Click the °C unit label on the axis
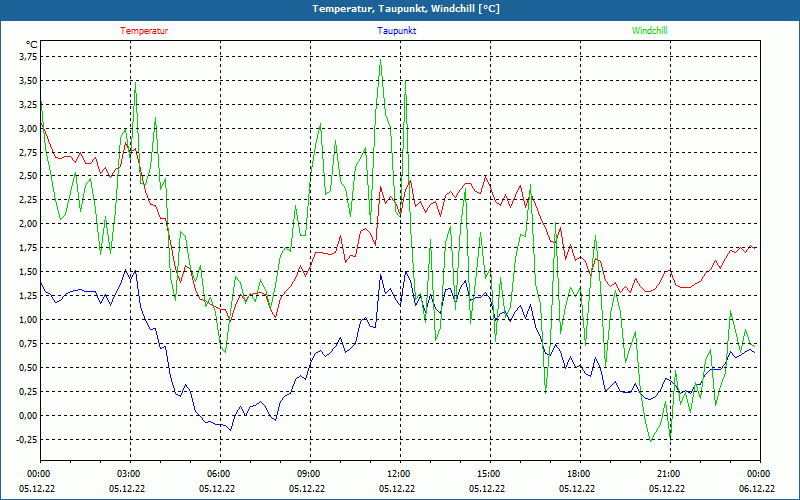Image resolution: width=800 pixels, height=500 pixels. [x=32, y=45]
